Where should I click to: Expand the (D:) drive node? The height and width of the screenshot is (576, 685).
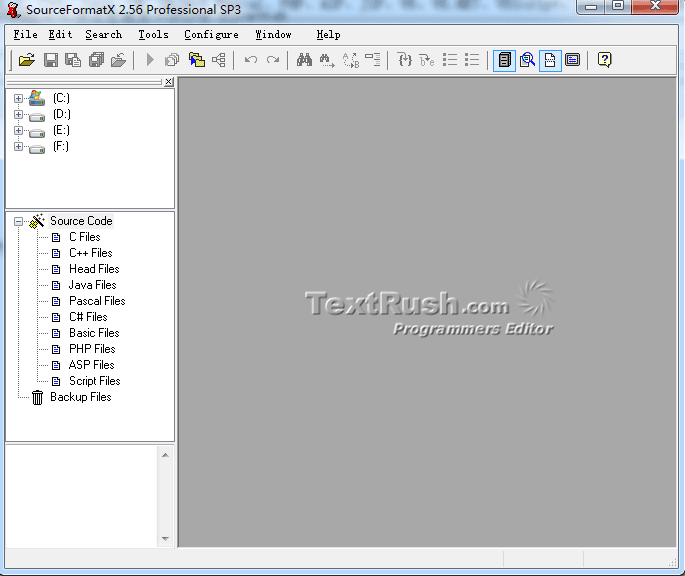point(18,115)
